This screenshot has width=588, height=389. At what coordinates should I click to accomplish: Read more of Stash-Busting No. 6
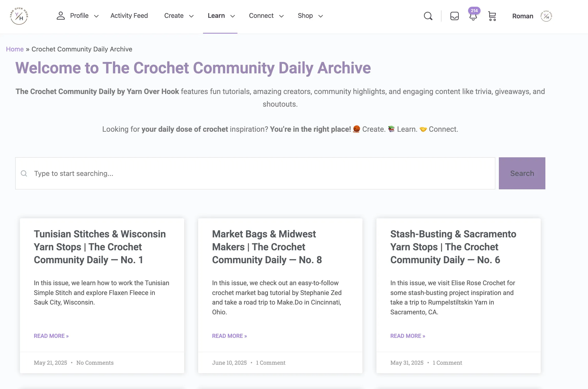coord(408,336)
